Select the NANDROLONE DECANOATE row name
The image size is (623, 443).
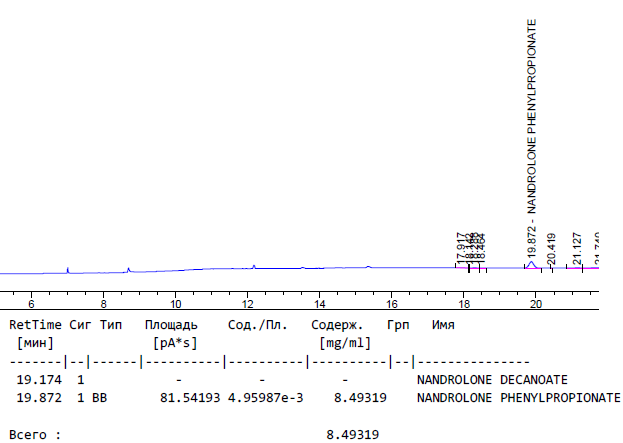coord(492,380)
